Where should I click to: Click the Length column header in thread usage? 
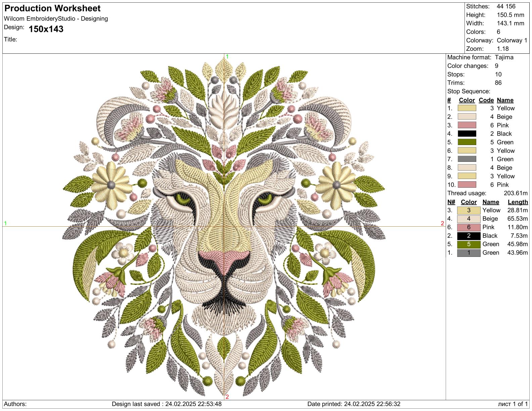tap(518, 202)
